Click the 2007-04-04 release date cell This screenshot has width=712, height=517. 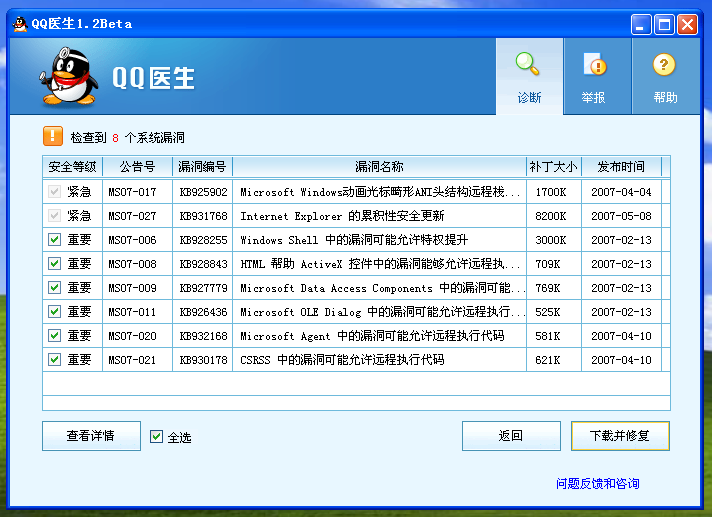click(x=621, y=192)
